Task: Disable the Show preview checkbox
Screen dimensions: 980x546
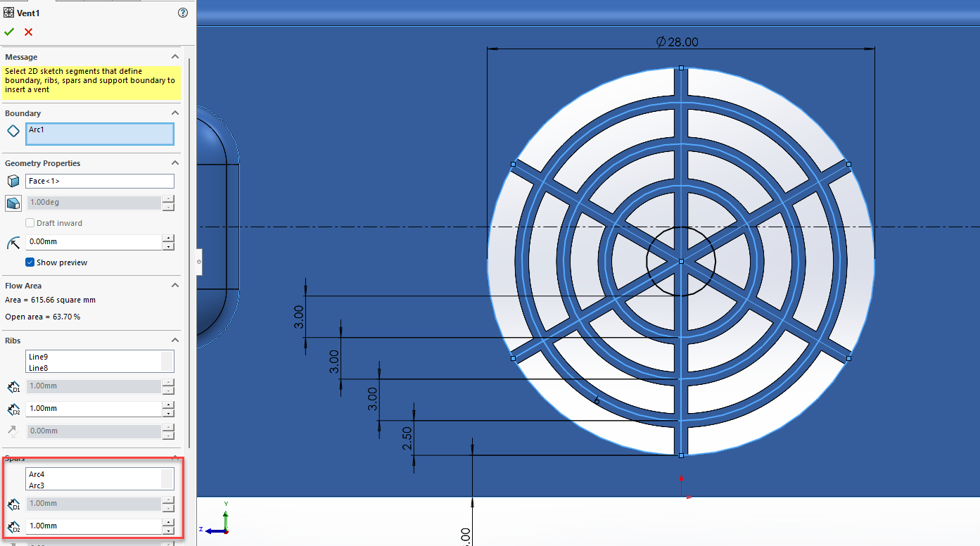Action: [30, 262]
